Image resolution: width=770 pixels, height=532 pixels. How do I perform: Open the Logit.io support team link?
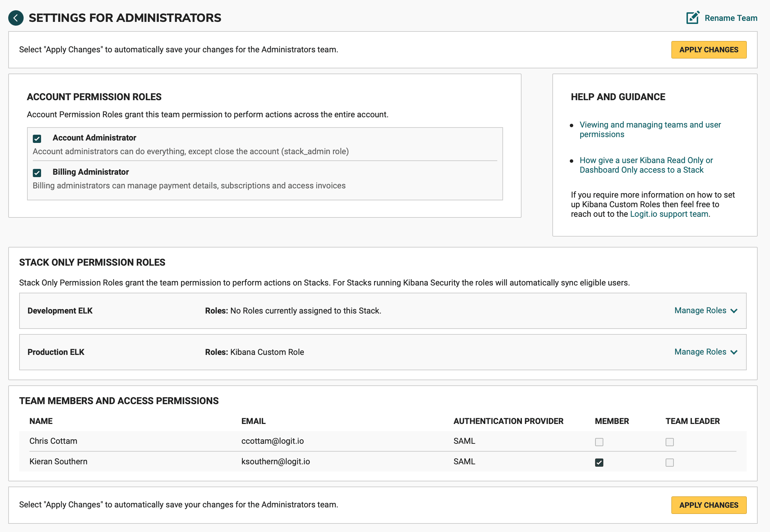(669, 214)
